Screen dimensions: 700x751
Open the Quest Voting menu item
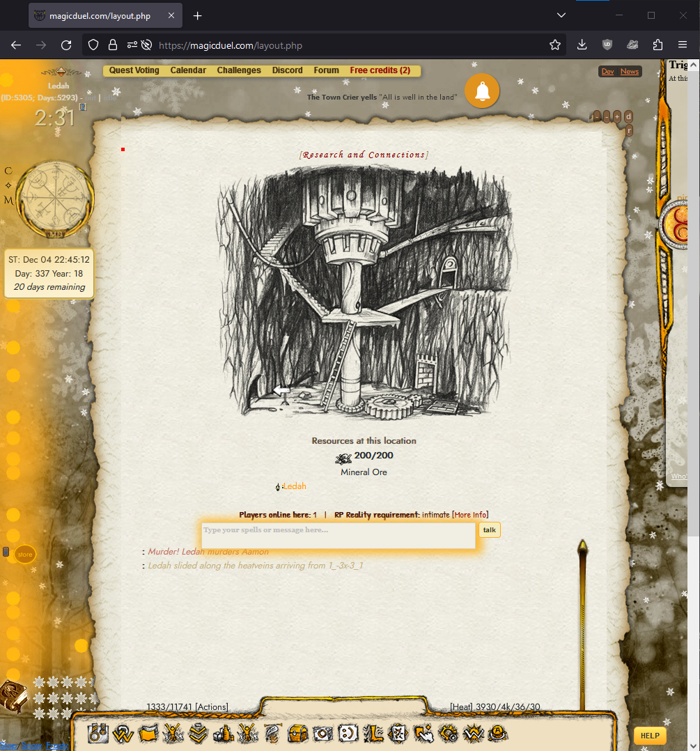coord(134,70)
